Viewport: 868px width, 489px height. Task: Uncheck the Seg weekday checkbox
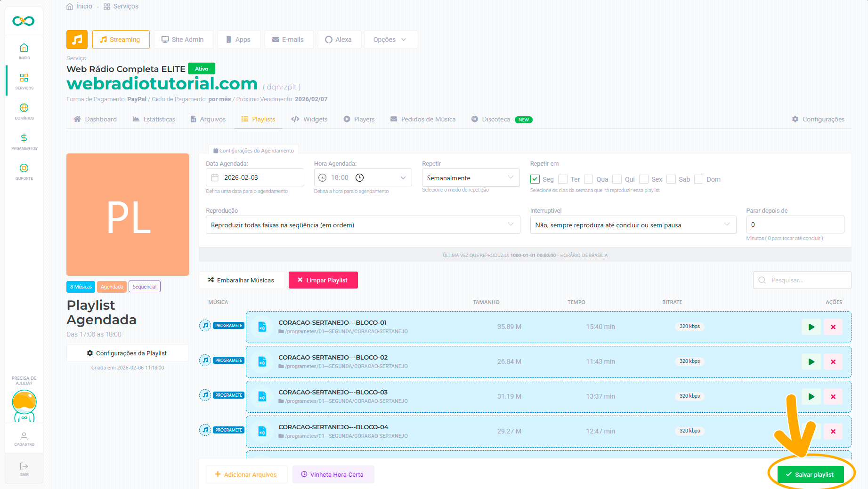[x=535, y=179]
